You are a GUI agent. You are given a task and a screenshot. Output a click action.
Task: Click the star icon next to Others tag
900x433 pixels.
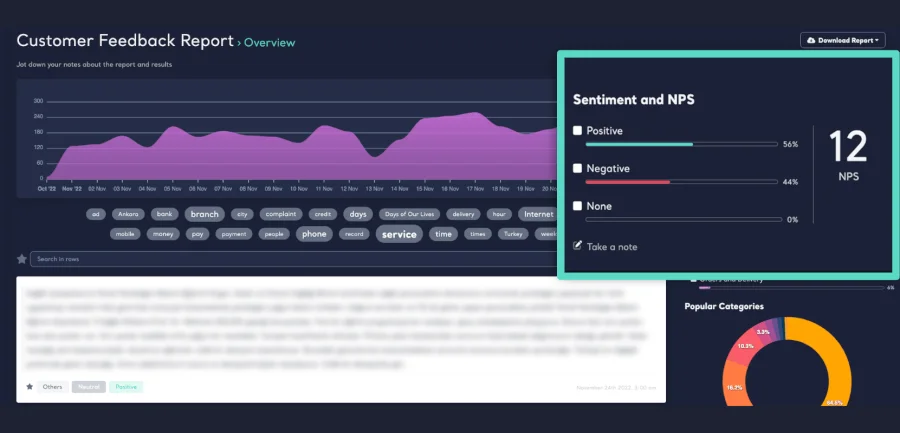[29, 386]
